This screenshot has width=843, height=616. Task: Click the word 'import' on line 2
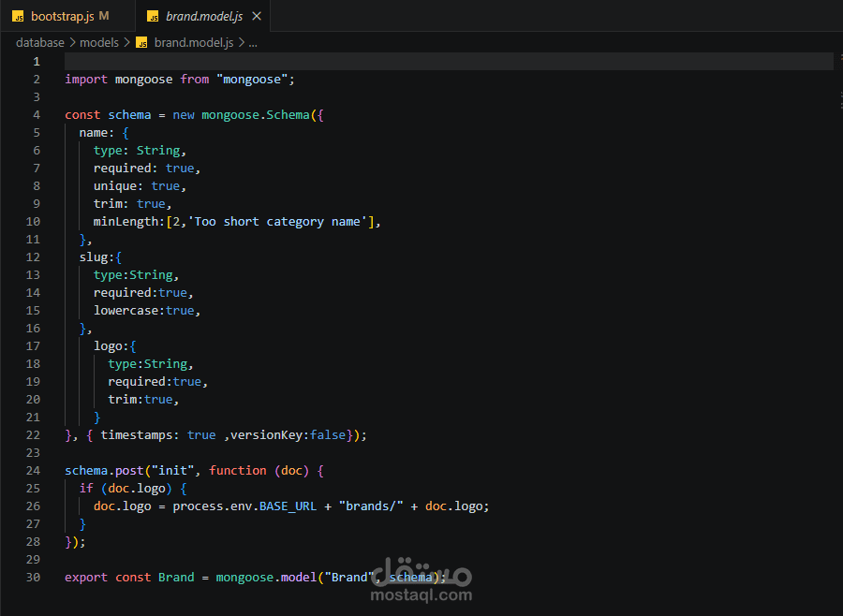tap(86, 79)
